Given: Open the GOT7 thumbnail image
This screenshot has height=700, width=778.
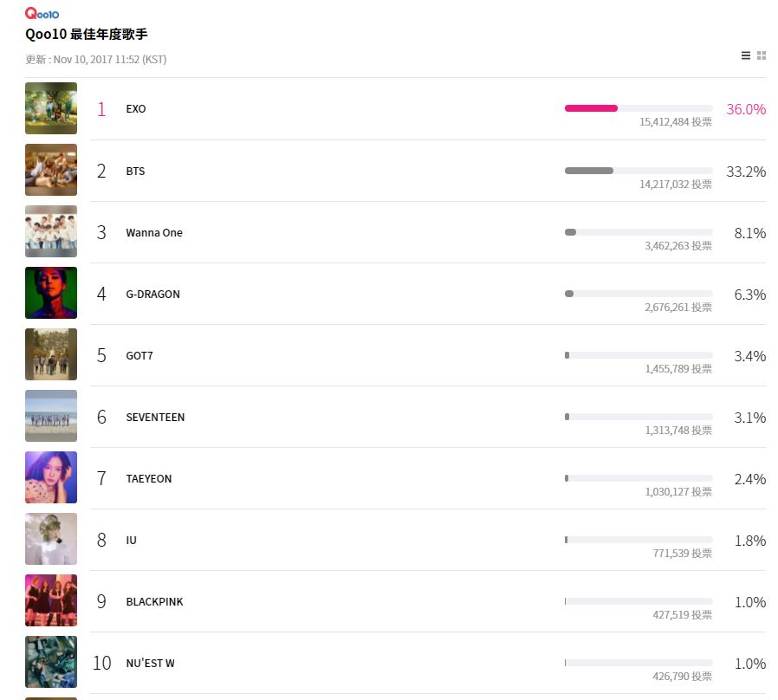Looking at the screenshot, I should coord(51,354).
